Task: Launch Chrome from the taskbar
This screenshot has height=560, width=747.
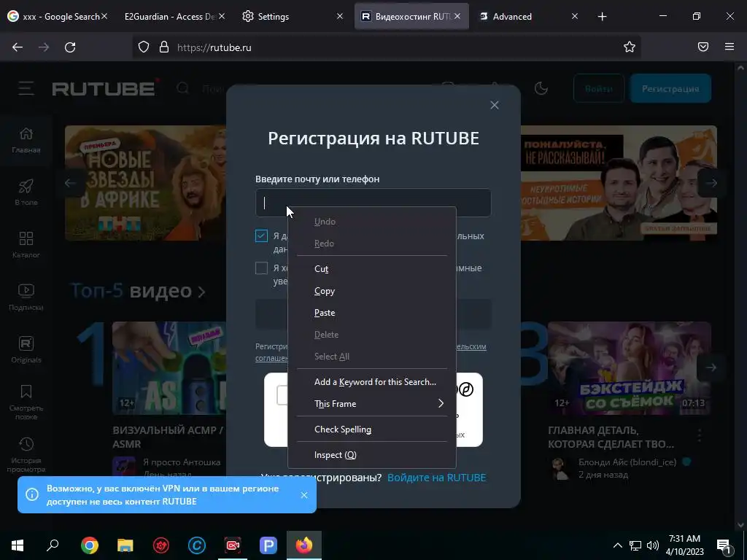Action: click(90, 545)
